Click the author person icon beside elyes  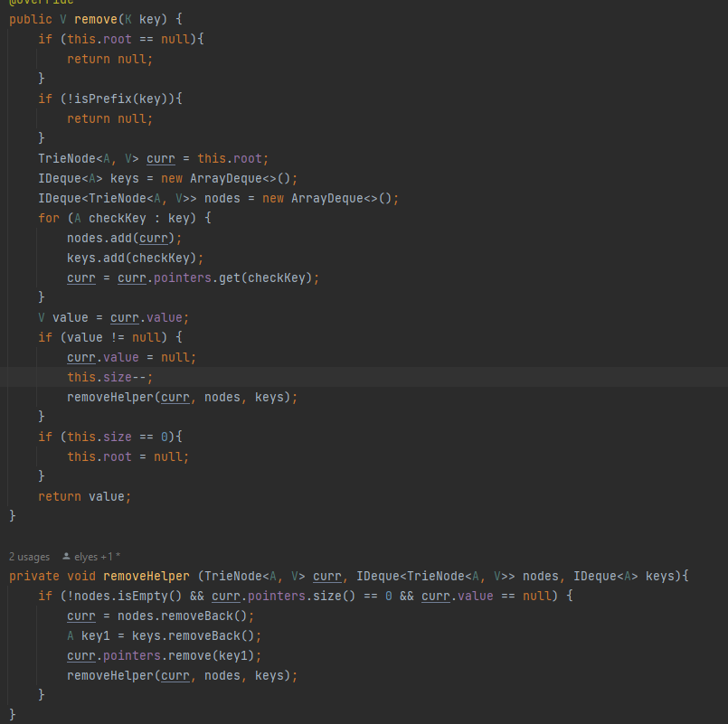tap(66, 556)
